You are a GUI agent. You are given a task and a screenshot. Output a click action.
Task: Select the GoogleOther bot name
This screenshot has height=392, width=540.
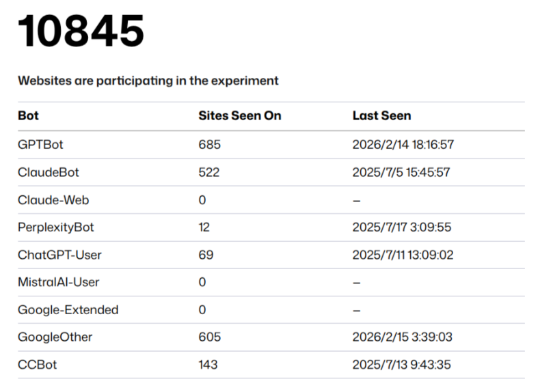coord(55,337)
